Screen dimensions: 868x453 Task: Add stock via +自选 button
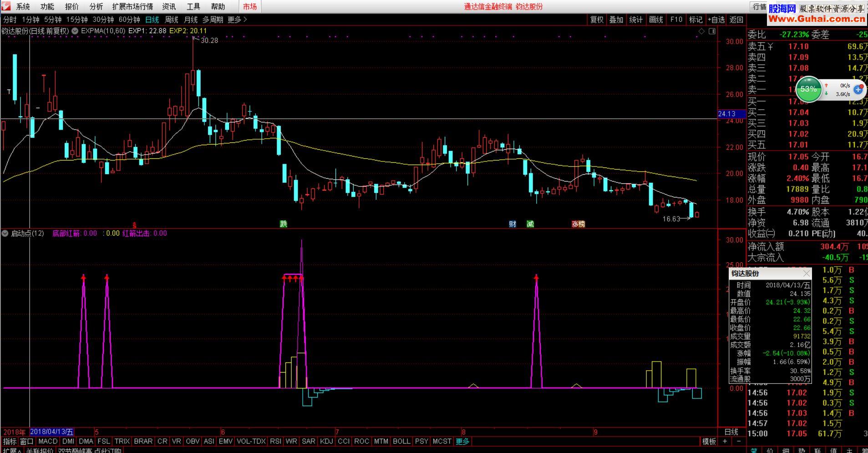(716, 20)
